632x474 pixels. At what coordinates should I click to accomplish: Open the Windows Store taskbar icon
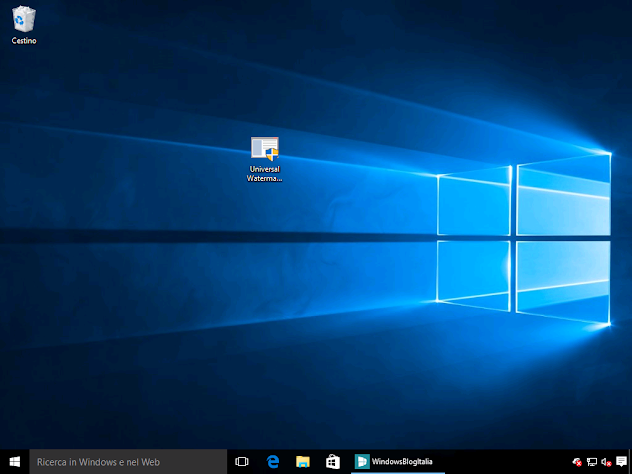[333, 462]
